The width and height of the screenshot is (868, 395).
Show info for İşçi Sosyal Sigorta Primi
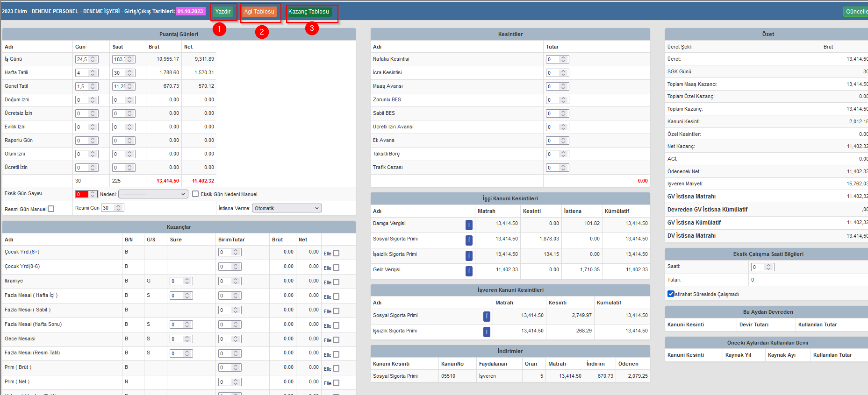coord(469,240)
